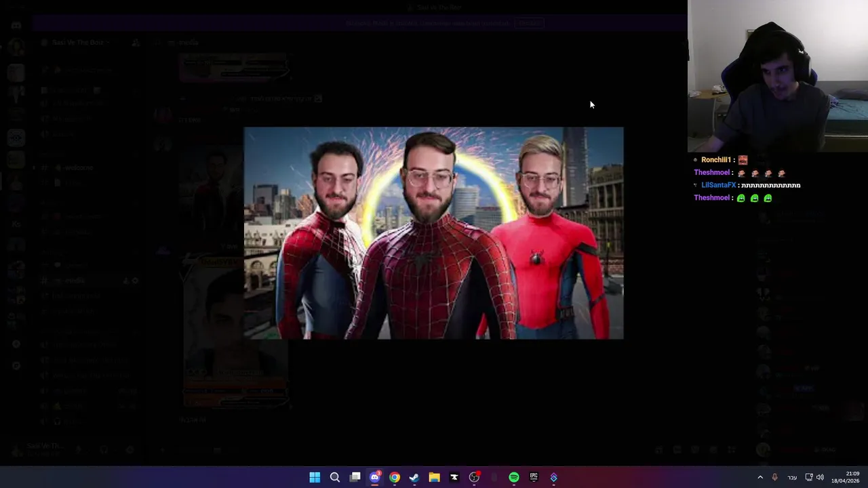Click the microphone icon in the system tray

[774, 477]
